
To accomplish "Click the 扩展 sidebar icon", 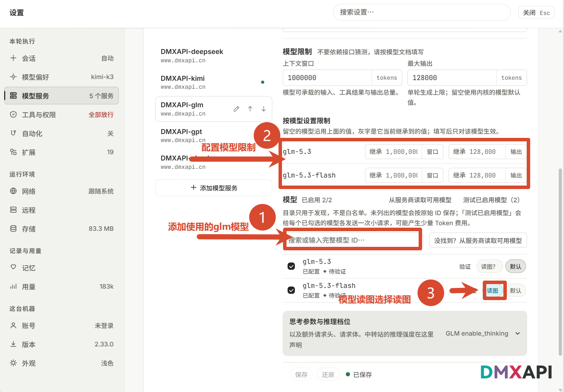I will [13, 152].
